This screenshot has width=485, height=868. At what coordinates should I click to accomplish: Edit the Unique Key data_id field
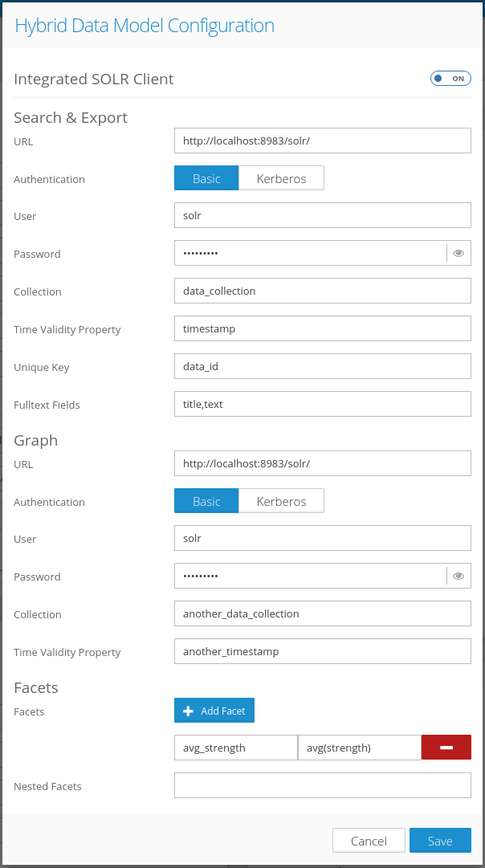(x=322, y=366)
